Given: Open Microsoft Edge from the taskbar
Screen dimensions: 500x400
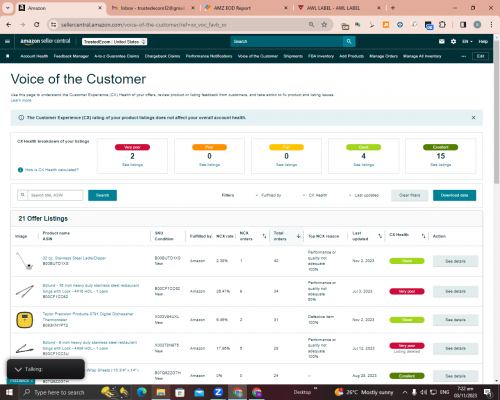Looking at the screenshot, I should coord(142,392).
